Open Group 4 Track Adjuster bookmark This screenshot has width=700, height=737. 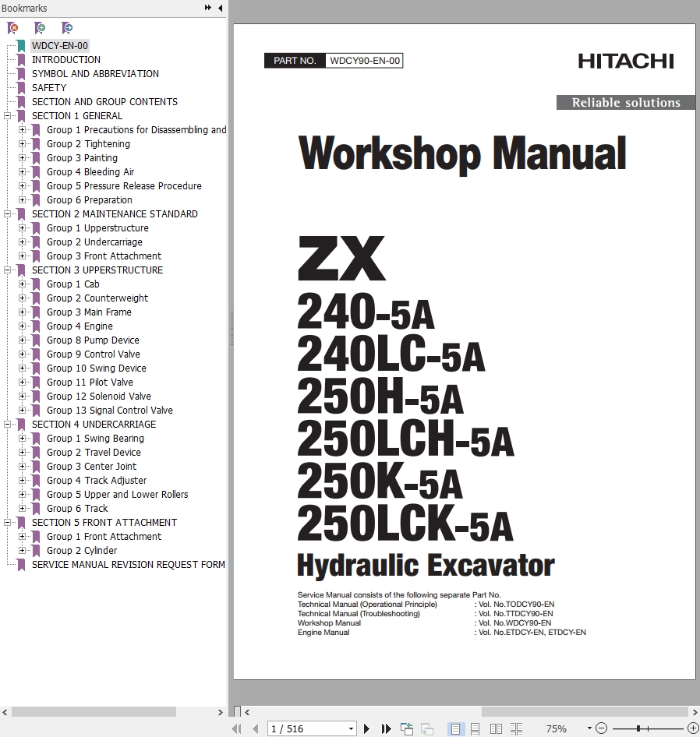(x=97, y=481)
